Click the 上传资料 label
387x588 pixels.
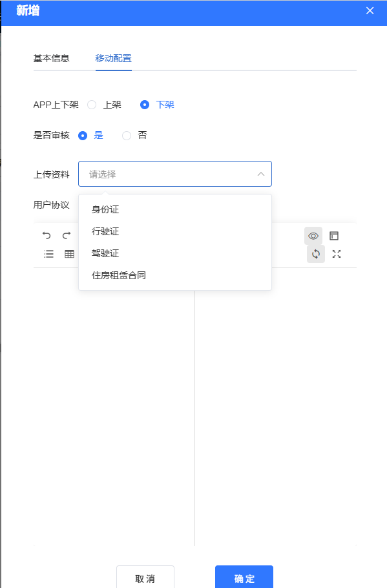52,174
